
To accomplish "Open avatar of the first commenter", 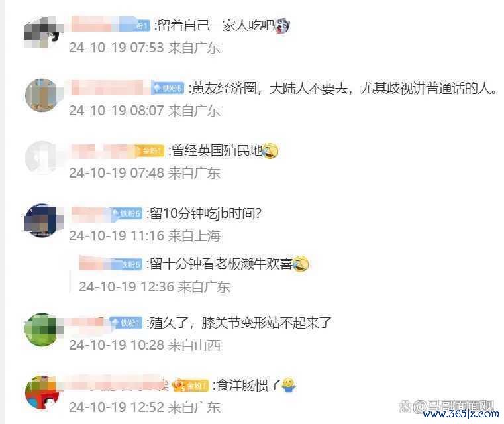I will point(43,32).
